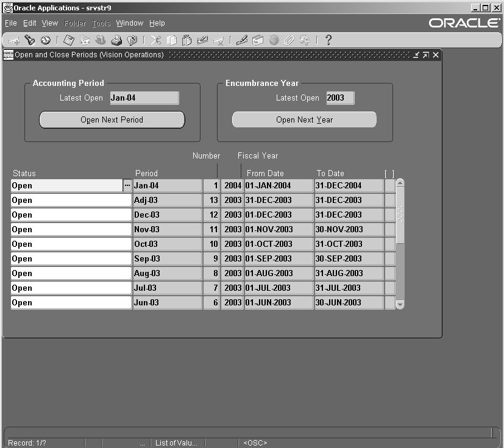Screen dimensions: 504x448
Task: Click the Next Step toolbar icon
Action: (x=85, y=40)
